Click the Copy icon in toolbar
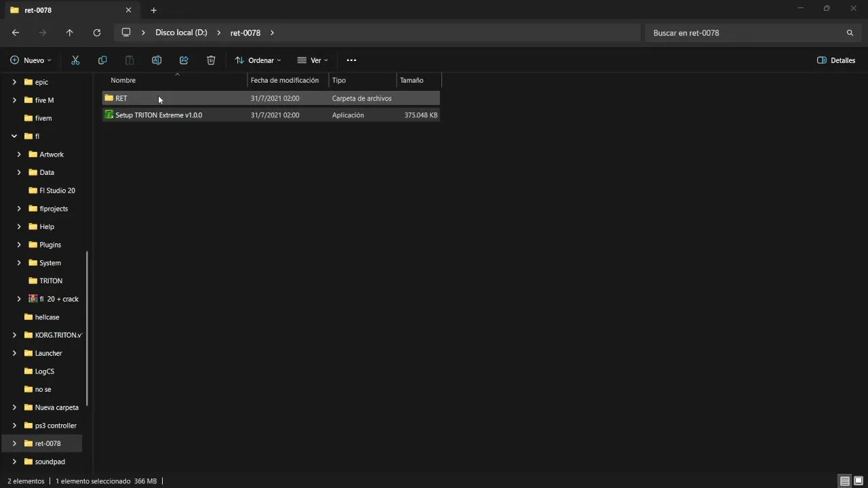The width and height of the screenshot is (868, 488). [x=102, y=60]
